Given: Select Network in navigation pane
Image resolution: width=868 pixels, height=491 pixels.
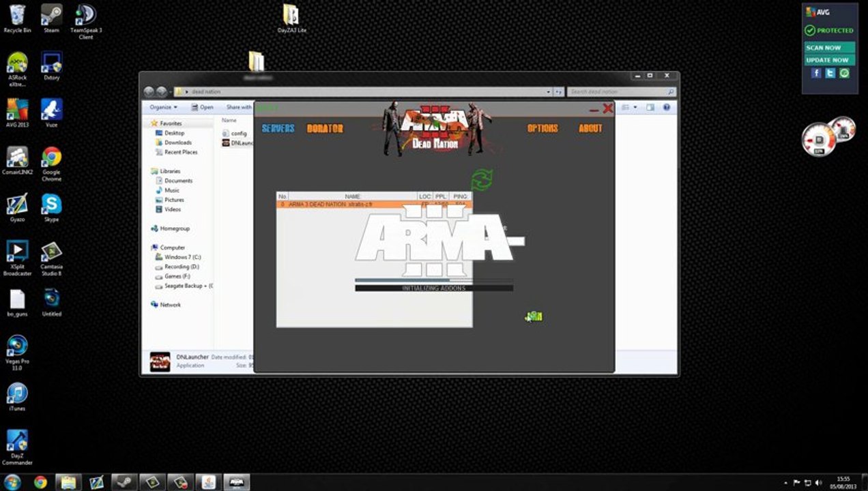Looking at the screenshot, I should click(170, 305).
